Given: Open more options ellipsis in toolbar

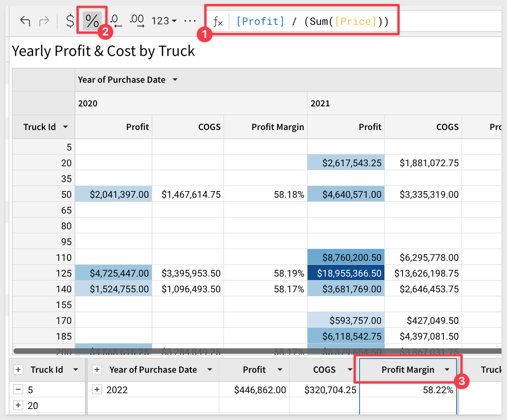Looking at the screenshot, I should [x=190, y=21].
